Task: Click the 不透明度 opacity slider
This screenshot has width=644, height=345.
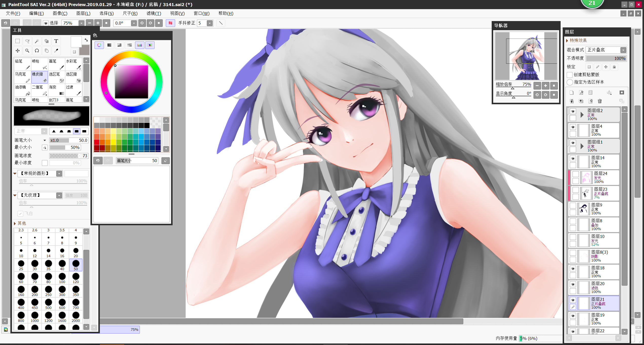Action: [606, 58]
